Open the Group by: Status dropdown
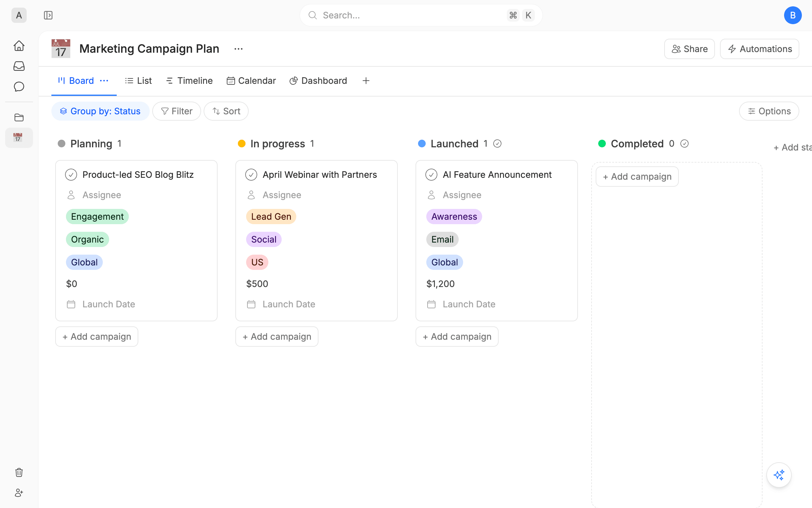Viewport: 812px width, 508px height. (x=100, y=111)
